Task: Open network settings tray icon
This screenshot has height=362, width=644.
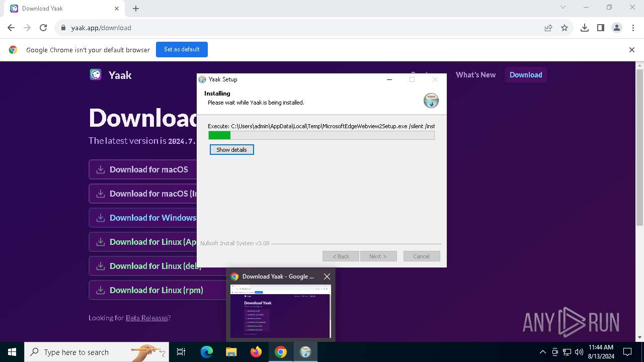Action: (567, 352)
